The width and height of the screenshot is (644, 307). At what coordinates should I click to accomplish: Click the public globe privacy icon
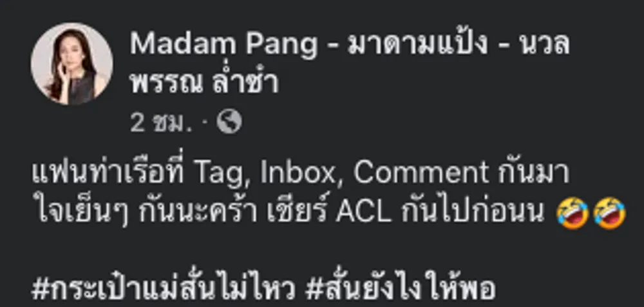click(x=229, y=123)
